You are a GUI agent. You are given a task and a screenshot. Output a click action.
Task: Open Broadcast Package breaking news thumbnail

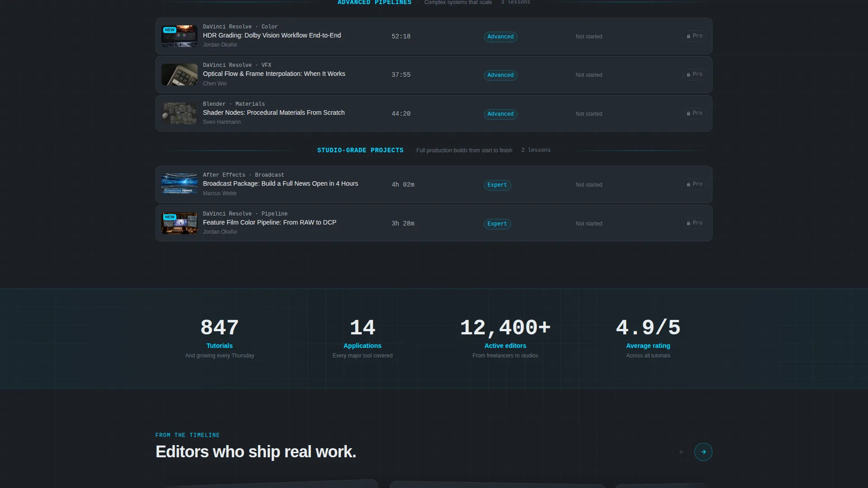tap(179, 184)
